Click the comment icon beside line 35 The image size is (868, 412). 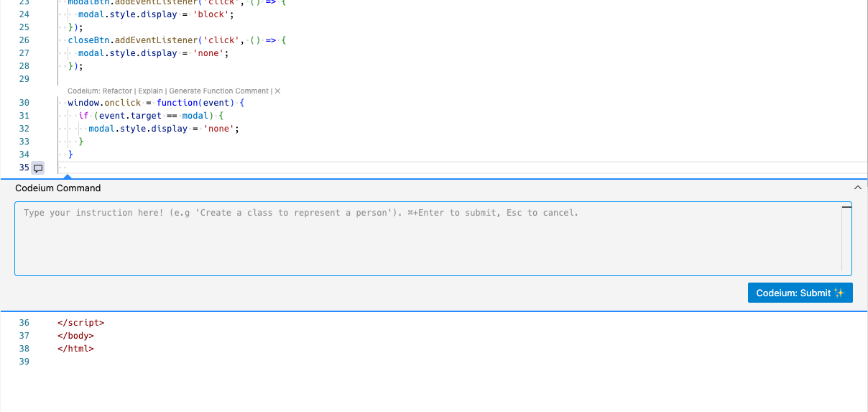(39, 168)
